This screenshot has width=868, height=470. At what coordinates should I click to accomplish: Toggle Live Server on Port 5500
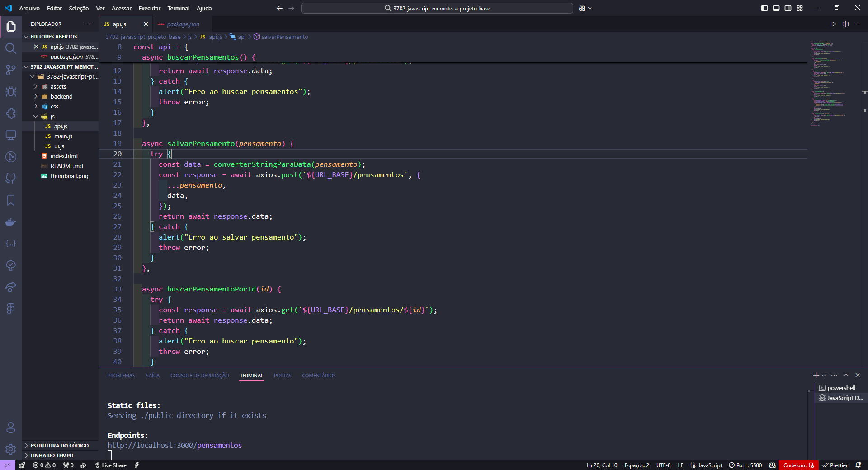745,465
